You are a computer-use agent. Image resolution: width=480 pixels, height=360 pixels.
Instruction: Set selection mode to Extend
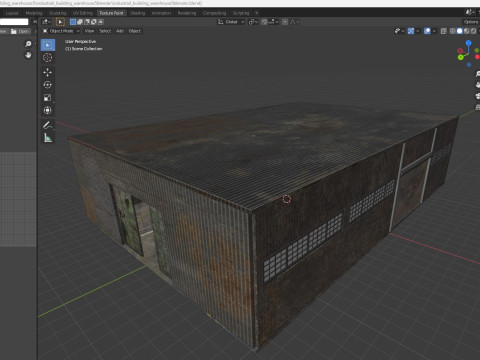point(80,22)
